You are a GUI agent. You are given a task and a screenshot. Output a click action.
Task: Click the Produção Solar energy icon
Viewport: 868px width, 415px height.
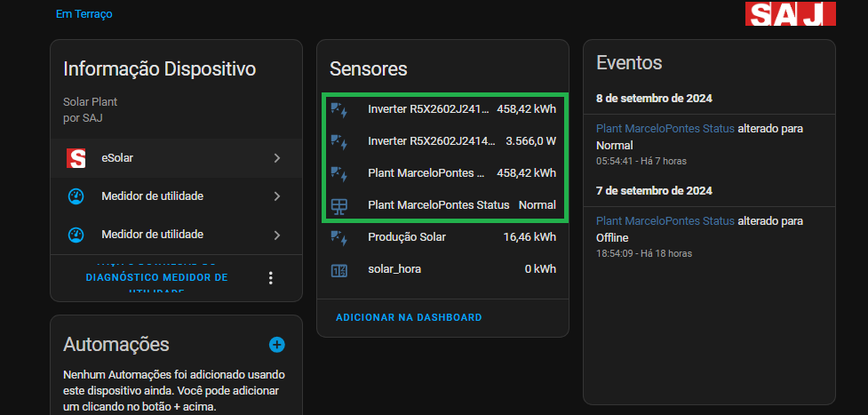[x=338, y=237]
